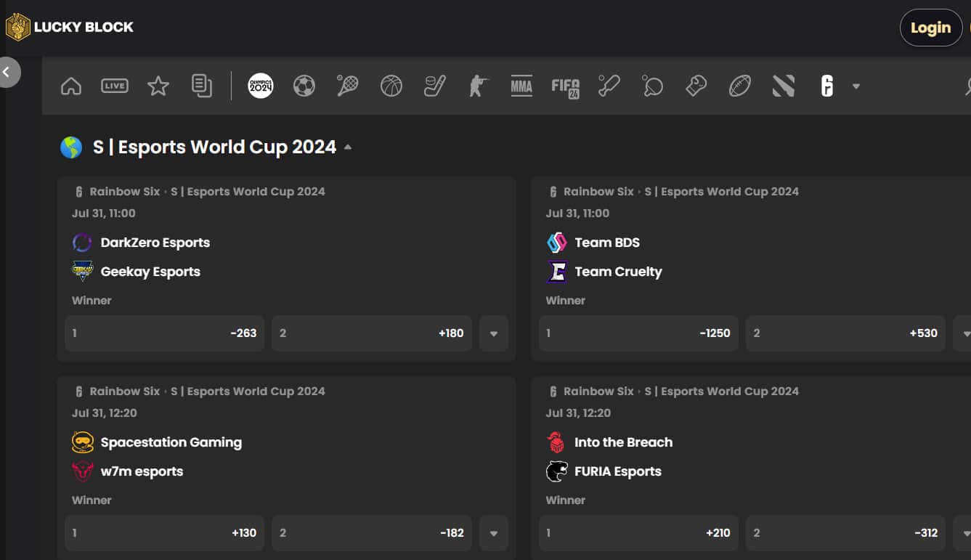The image size is (971, 560).
Task: Select the MMA icon
Action: point(521,86)
